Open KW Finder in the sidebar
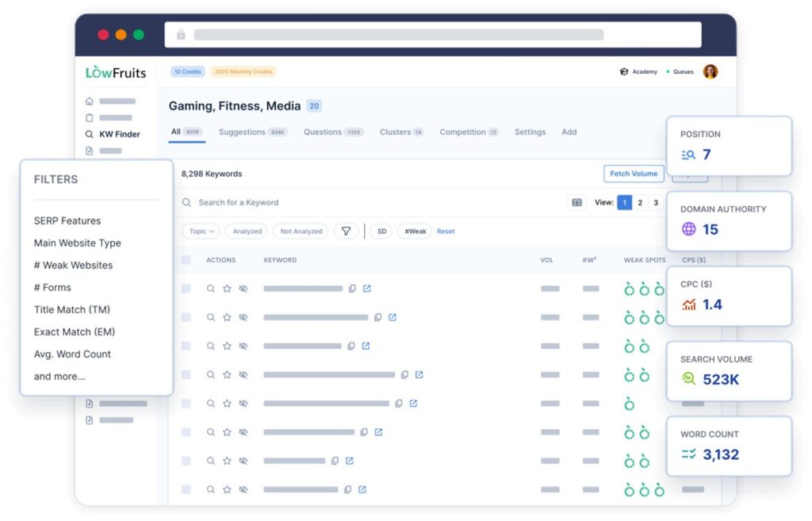Image resolution: width=812 pixels, height=521 pixels. (x=113, y=134)
